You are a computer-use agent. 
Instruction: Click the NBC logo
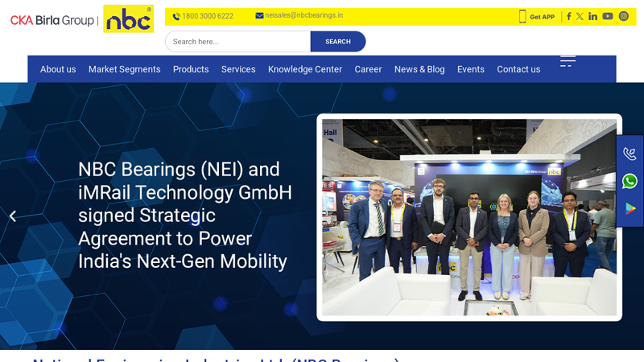(128, 19)
